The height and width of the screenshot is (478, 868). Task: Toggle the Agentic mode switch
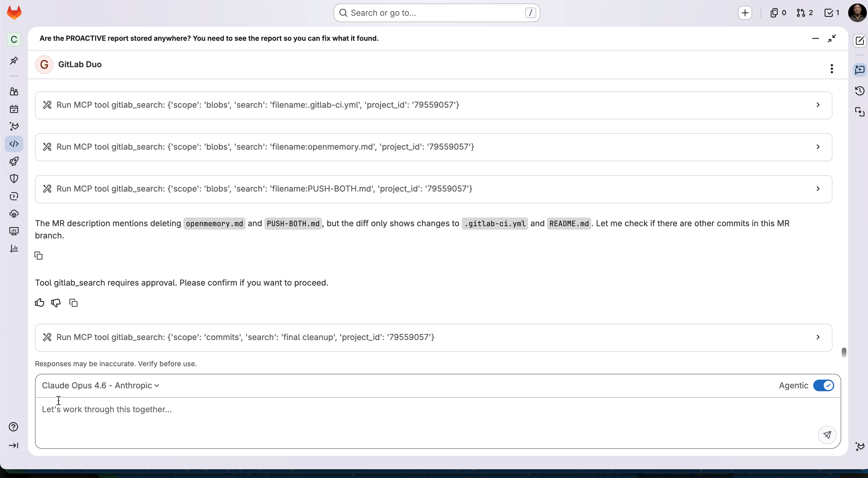coord(823,385)
